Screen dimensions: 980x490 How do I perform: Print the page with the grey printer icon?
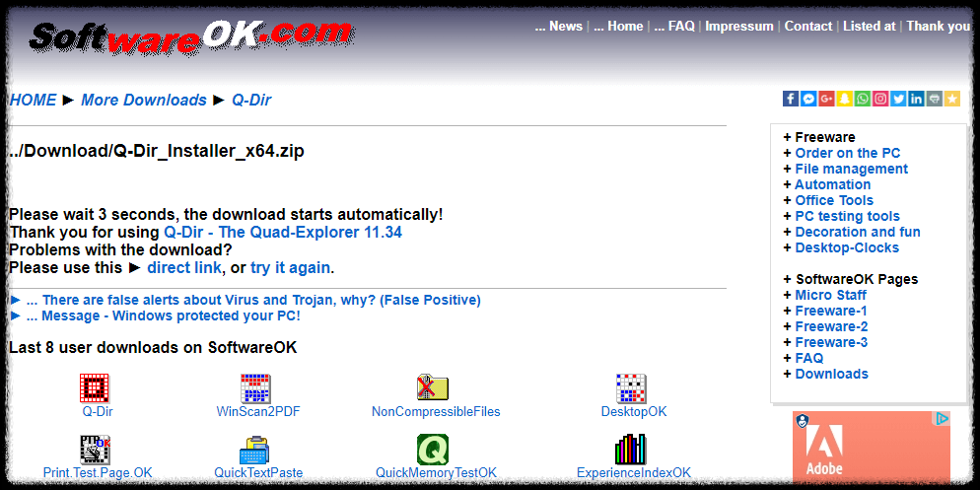(x=935, y=99)
